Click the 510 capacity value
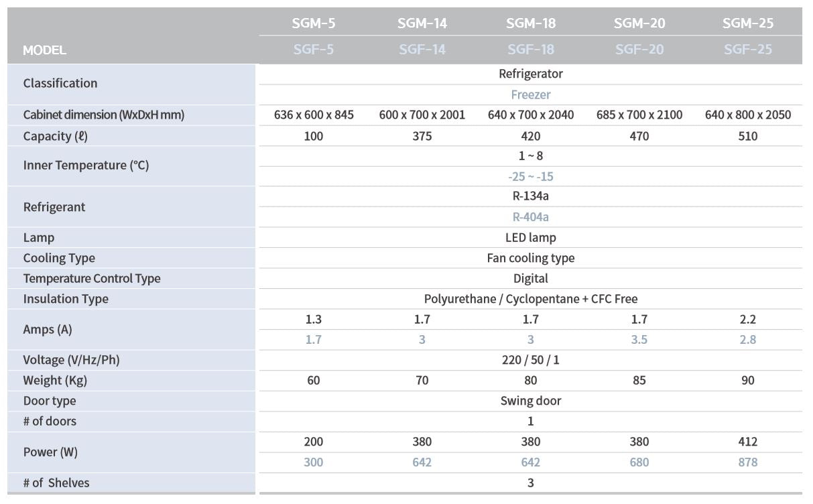813x504 pixels. 748,136
